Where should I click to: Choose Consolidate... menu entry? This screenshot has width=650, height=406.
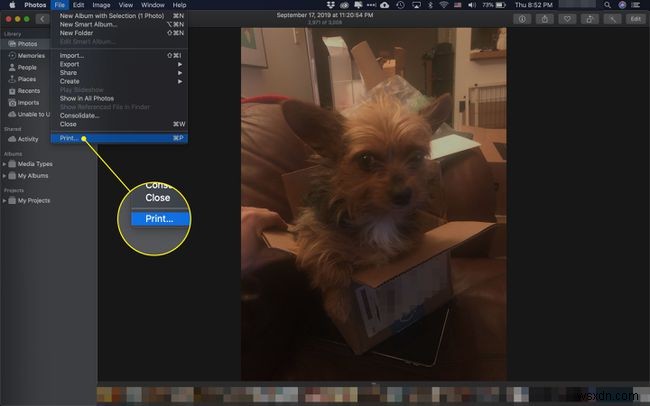coord(119,116)
